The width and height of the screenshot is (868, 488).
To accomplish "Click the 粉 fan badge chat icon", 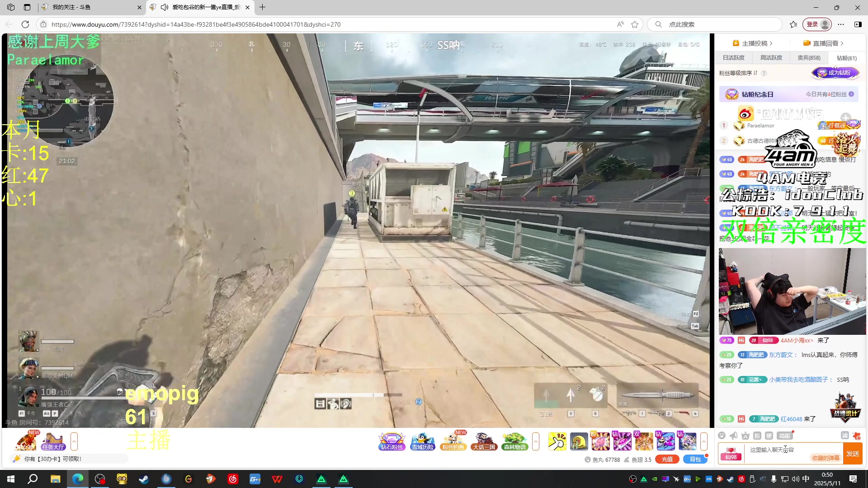I will tap(757, 436).
